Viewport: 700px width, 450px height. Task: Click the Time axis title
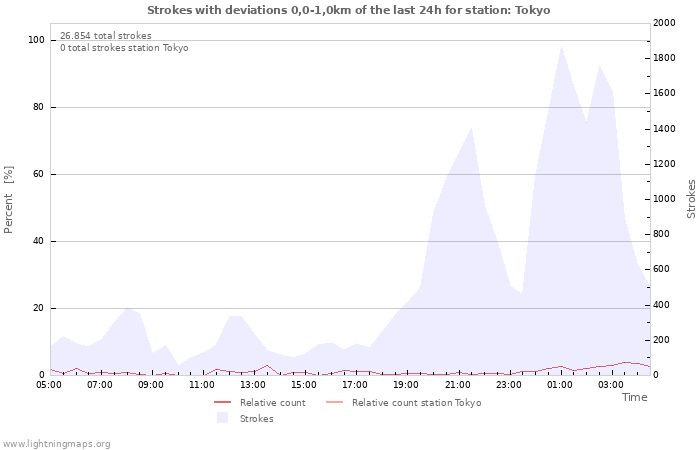coord(634,397)
